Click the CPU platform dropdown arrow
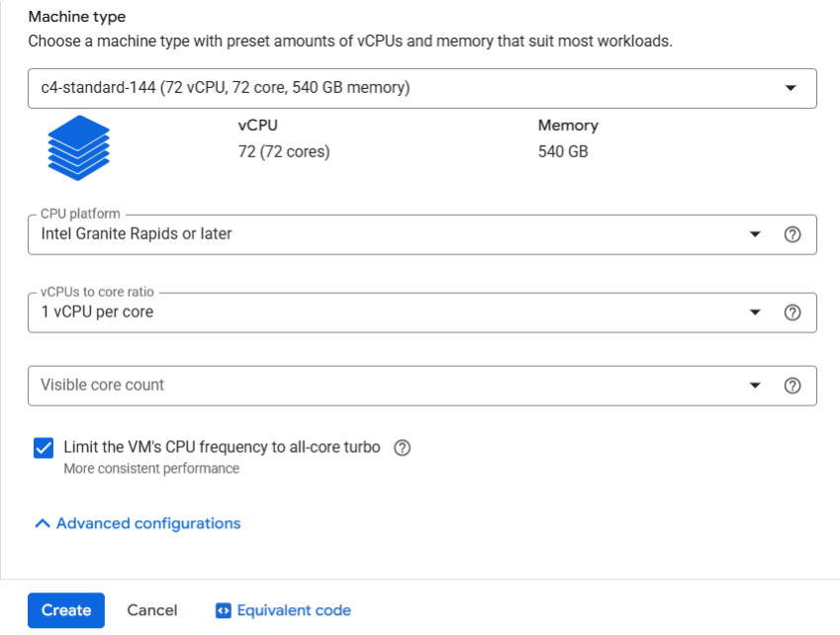840x635 pixels. tap(756, 233)
